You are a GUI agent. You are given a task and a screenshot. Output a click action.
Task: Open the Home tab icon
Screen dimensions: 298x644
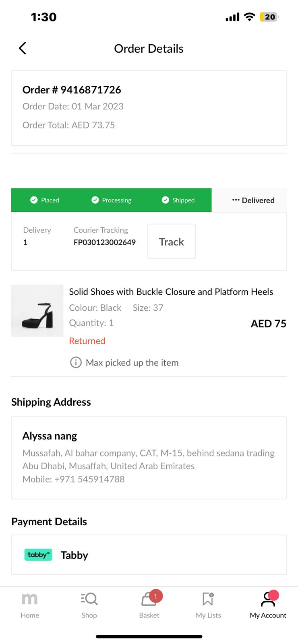pos(29,599)
